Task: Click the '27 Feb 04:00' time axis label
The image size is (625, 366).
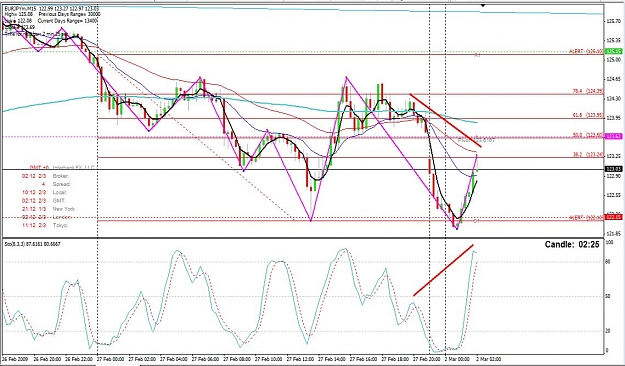Action: click(174, 359)
